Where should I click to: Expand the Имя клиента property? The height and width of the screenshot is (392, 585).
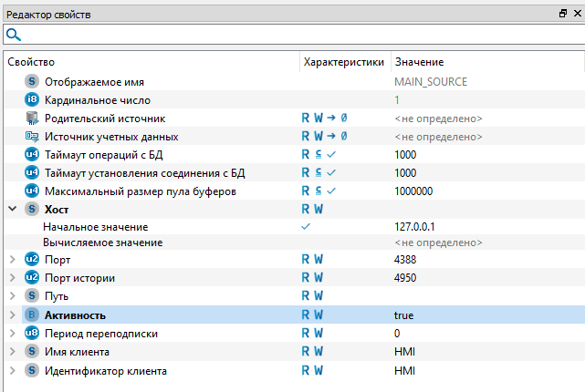12,352
